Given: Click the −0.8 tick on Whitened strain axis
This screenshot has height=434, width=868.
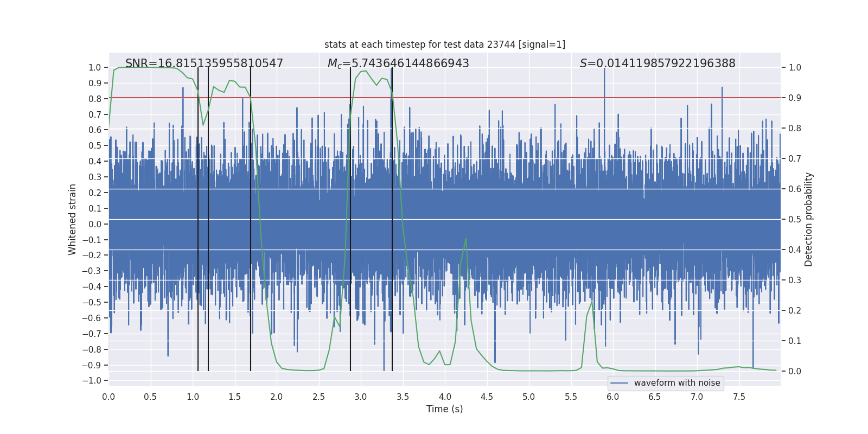Looking at the screenshot, I should 92,349.
